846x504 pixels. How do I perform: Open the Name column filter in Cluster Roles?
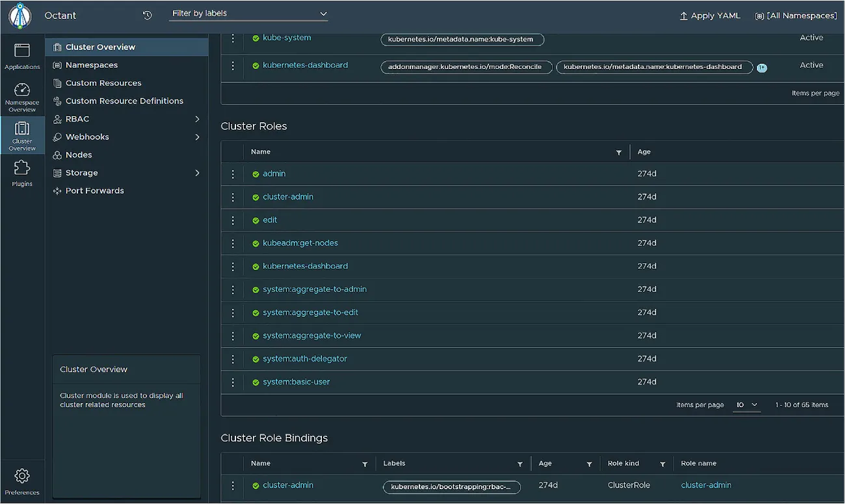[x=618, y=152]
